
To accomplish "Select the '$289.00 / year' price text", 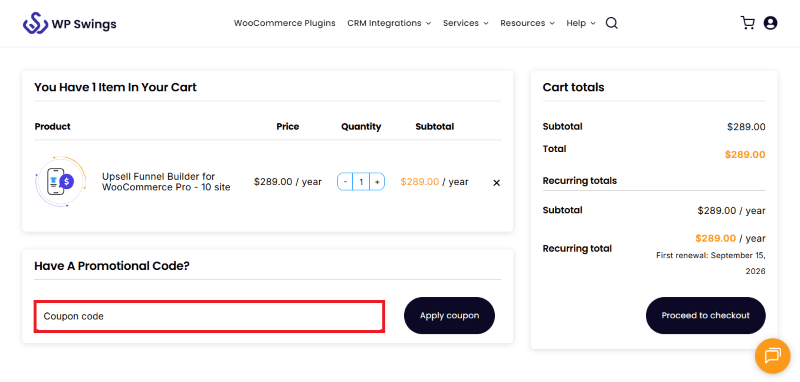I will 288,182.
